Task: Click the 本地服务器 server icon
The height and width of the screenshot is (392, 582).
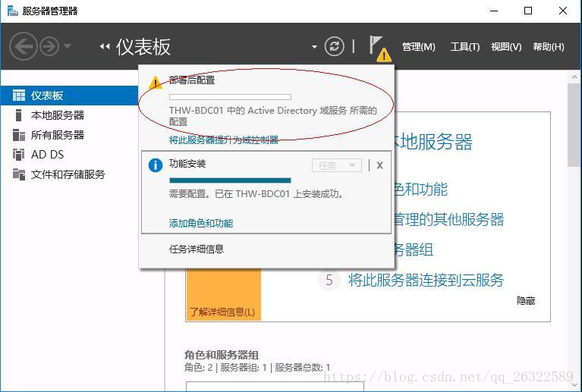Action: [x=17, y=115]
